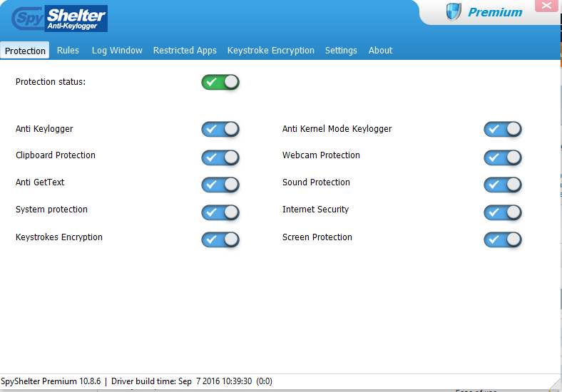
Task: Click 'SpyShelter Premium 10.8.6' status text
Action: (x=51, y=381)
